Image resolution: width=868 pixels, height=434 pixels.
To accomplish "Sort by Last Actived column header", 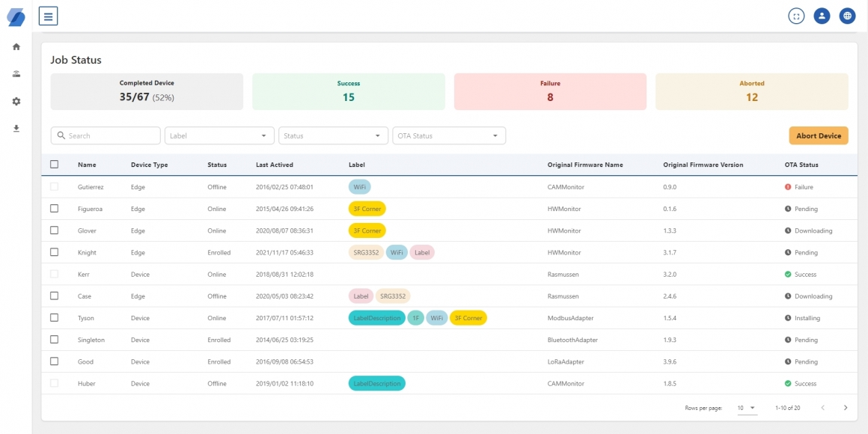I will click(275, 165).
